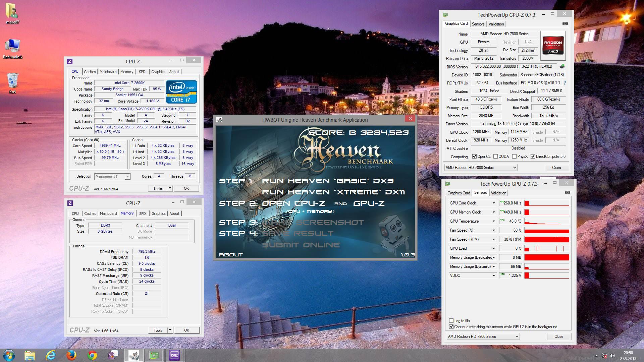This screenshot has height=362, width=644.
Task: Open Tools dropdown arrow in CPU-Z CPU window
Action: pyautogui.click(x=170, y=188)
